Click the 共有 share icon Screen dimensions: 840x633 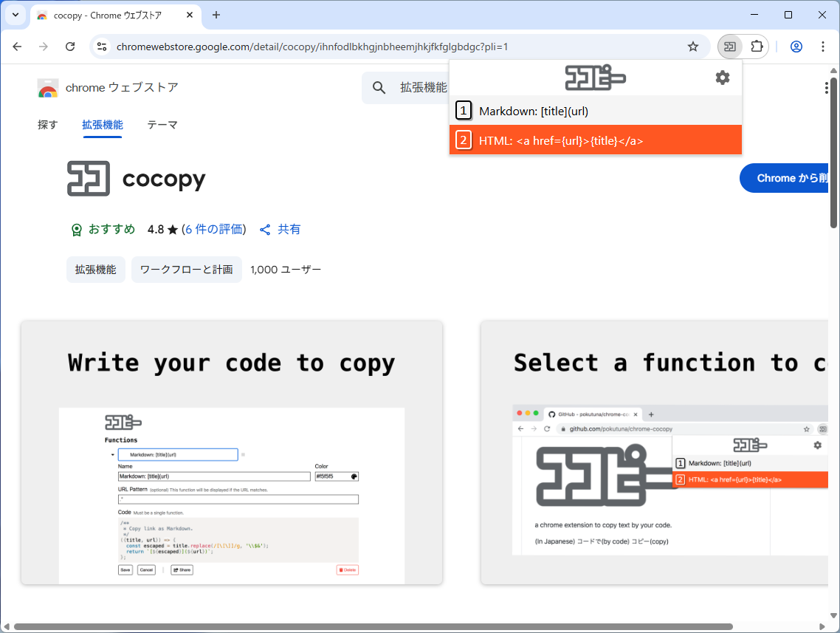tap(265, 230)
